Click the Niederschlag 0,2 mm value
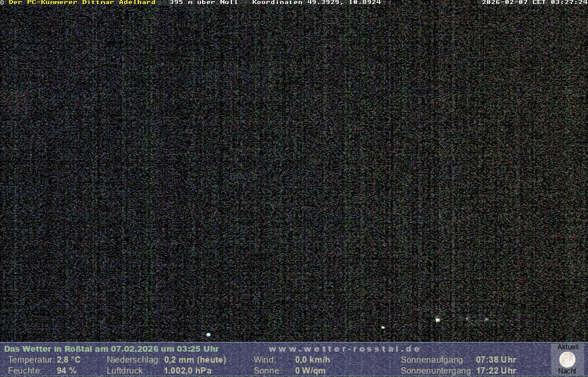 [x=195, y=360]
